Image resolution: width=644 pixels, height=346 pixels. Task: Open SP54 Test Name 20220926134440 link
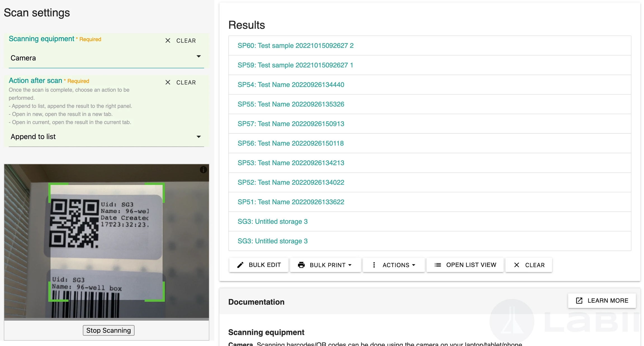pos(291,85)
